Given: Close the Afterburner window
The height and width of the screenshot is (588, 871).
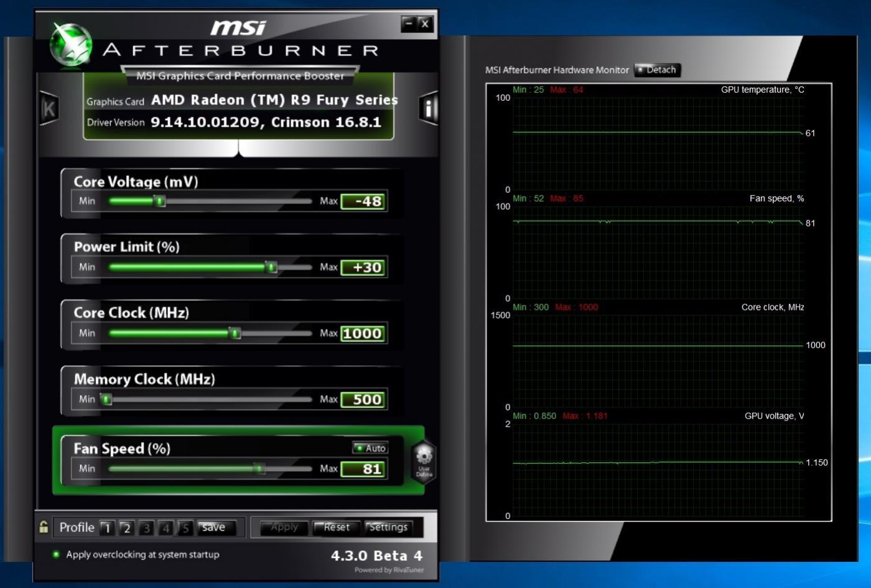Looking at the screenshot, I should (425, 24).
